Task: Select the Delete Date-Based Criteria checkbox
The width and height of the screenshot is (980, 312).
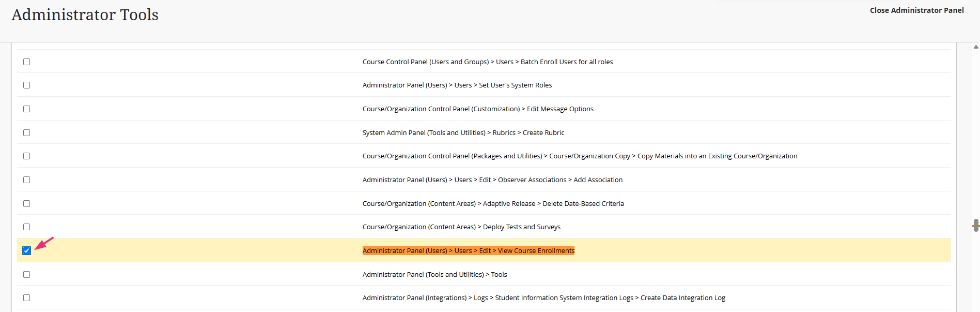Action: coord(27,204)
